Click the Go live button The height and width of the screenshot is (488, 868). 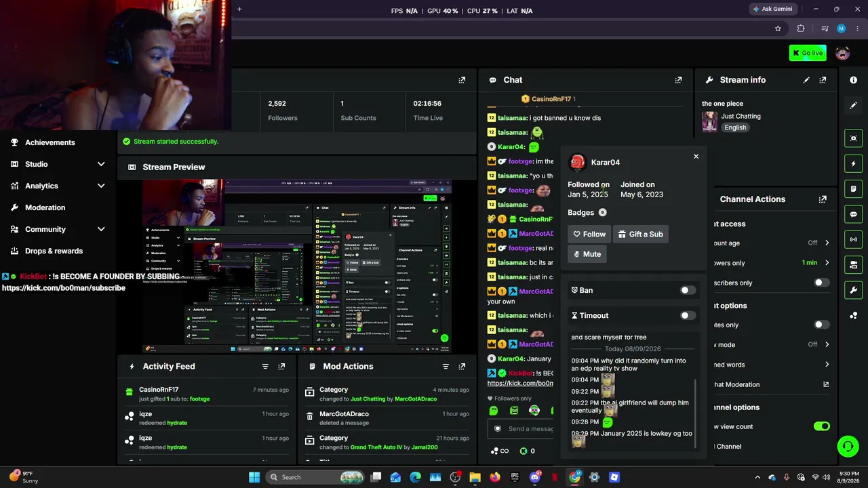[x=808, y=53]
